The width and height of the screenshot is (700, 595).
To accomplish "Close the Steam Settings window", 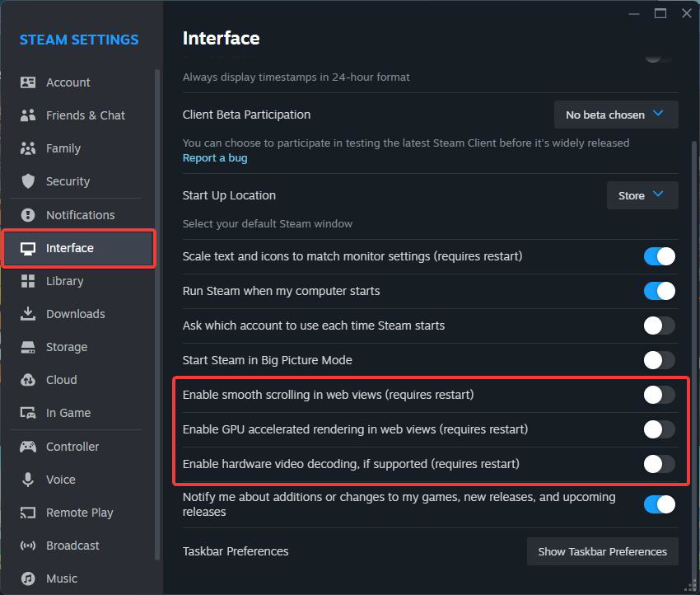I will coord(687,13).
